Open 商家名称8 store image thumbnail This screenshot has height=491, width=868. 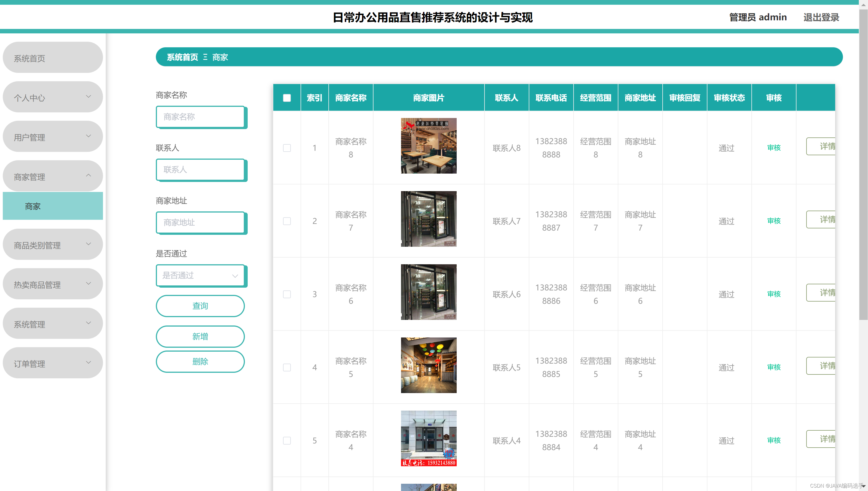click(428, 146)
